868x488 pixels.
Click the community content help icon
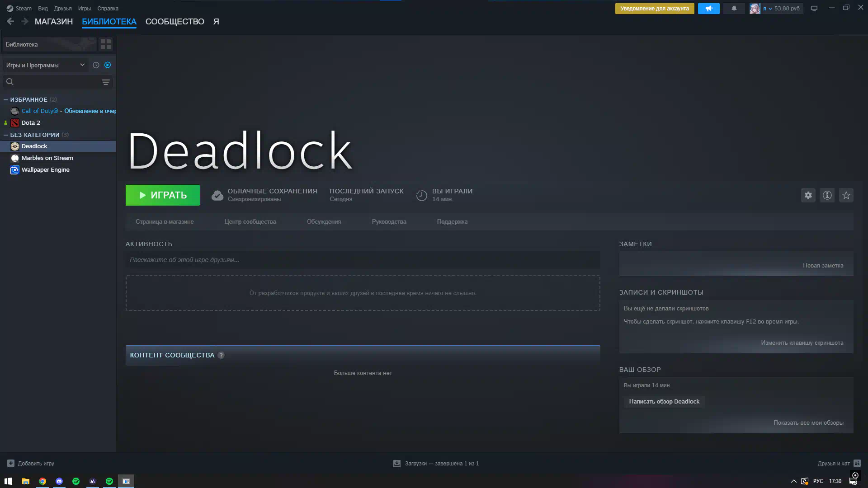221,355
